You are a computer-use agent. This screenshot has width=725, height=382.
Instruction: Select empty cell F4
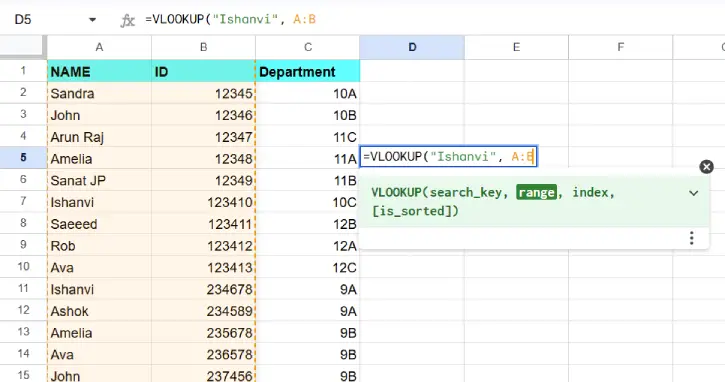[621, 137]
